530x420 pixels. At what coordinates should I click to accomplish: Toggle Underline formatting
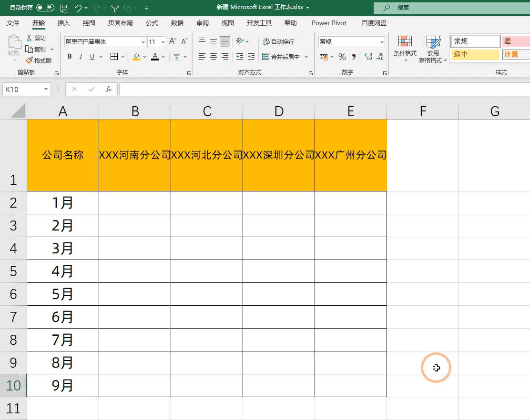92,56
